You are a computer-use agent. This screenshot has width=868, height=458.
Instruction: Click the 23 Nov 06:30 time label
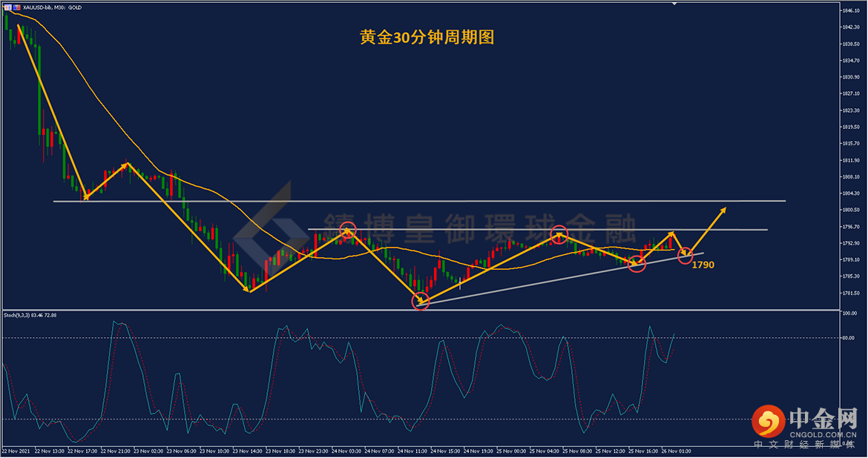coord(182,451)
